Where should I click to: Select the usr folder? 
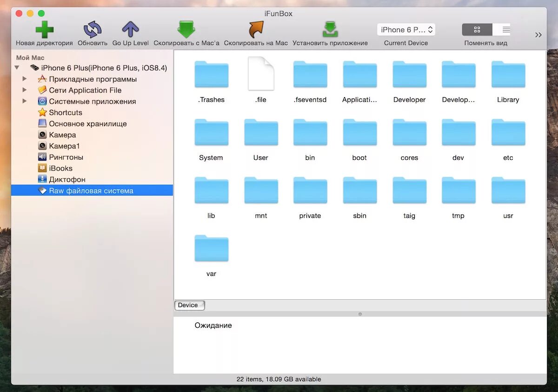point(508,190)
